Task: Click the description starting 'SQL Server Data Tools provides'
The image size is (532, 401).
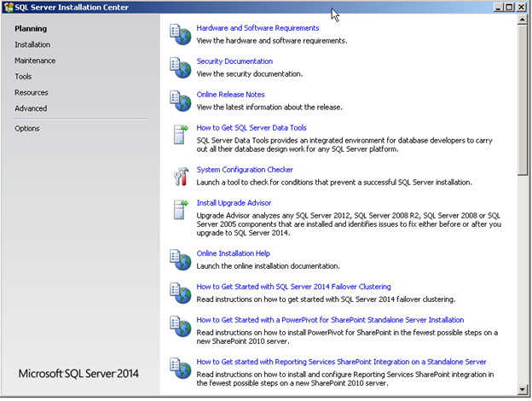Action: (x=344, y=145)
